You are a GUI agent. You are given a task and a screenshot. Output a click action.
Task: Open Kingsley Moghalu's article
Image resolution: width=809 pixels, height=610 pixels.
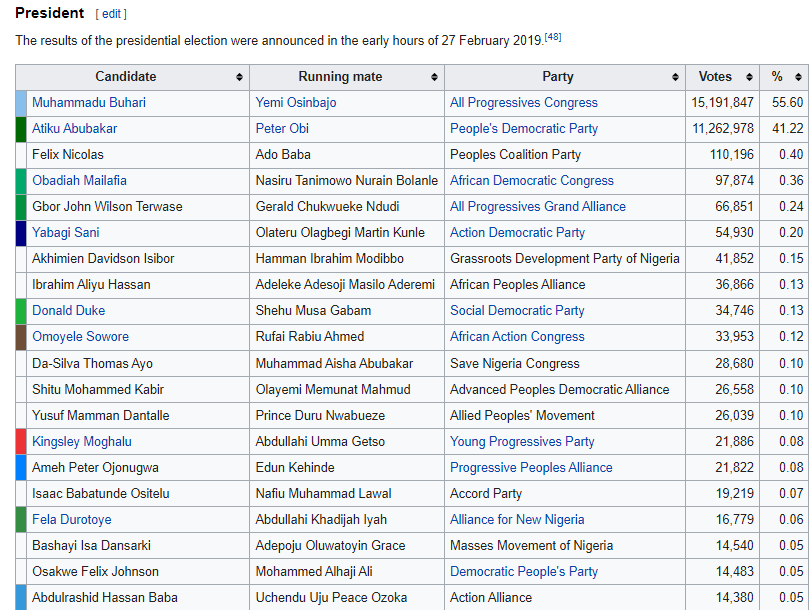tap(82, 441)
